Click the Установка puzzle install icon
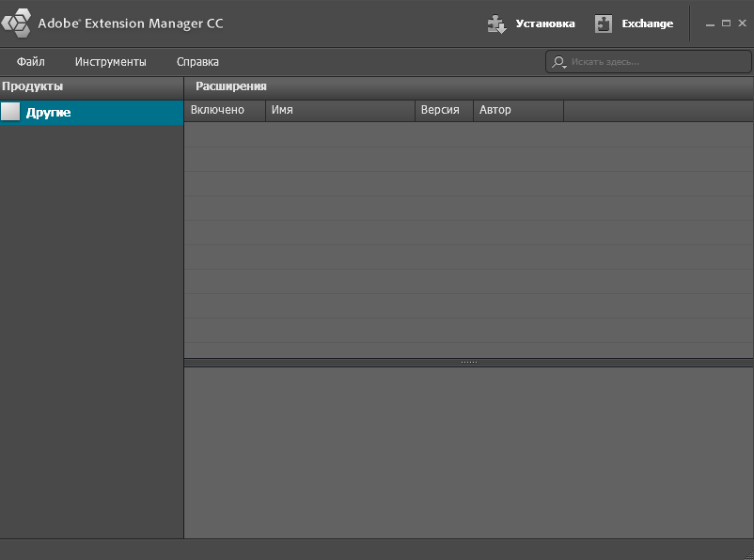The width and height of the screenshot is (754, 560). pyautogui.click(x=496, y=23)
